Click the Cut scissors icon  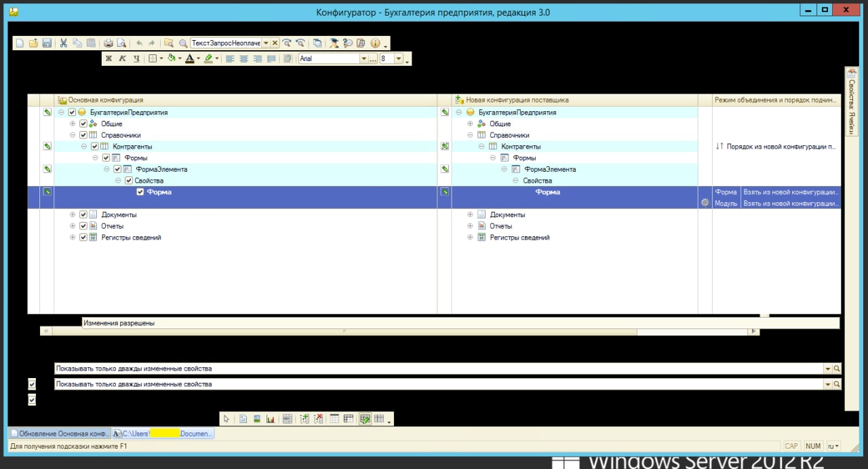coord(64,43)
